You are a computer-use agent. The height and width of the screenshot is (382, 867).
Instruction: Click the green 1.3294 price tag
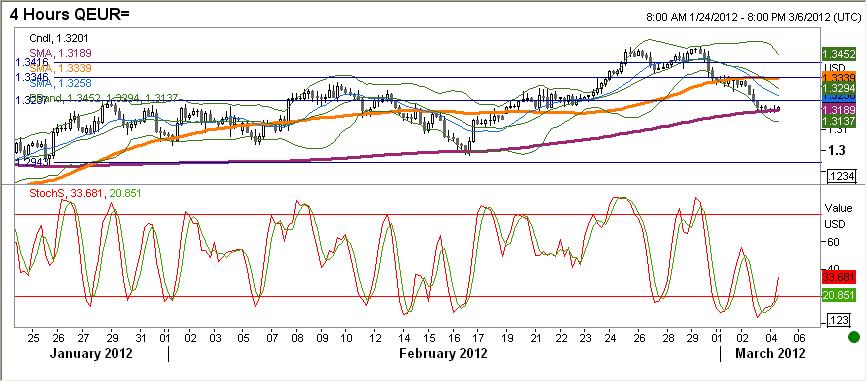pyautogui.click(x=839, y=88)
